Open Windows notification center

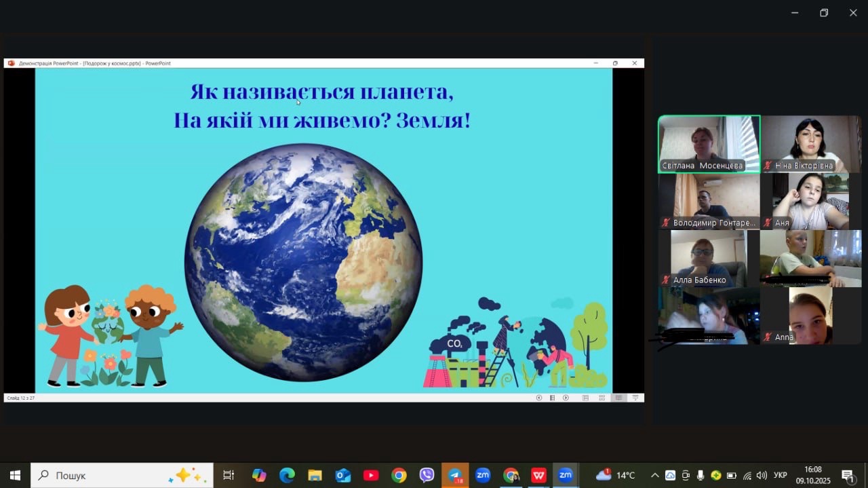point(848,475)
